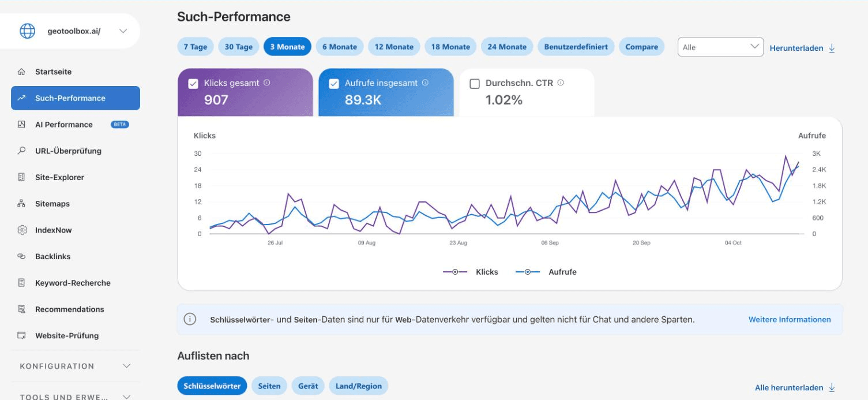868x400 pixels.
Task: Click the 907 total clicks value
Action: click(x=216, y=100)
